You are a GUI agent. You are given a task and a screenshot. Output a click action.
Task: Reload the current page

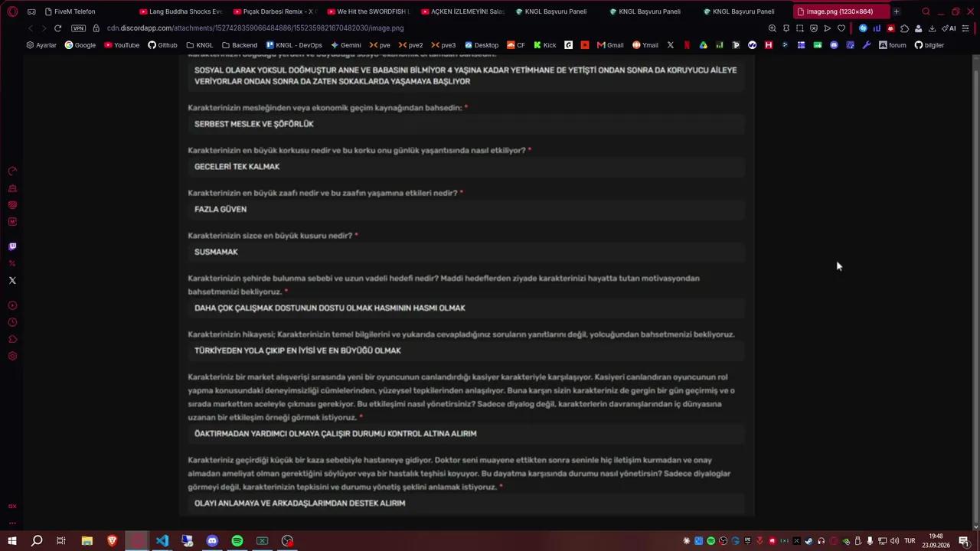[57, 28]
